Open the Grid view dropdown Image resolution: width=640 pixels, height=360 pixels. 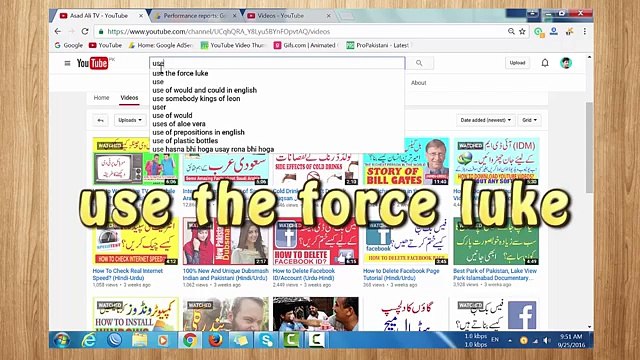pyautogui.click(x=530, y=120)
